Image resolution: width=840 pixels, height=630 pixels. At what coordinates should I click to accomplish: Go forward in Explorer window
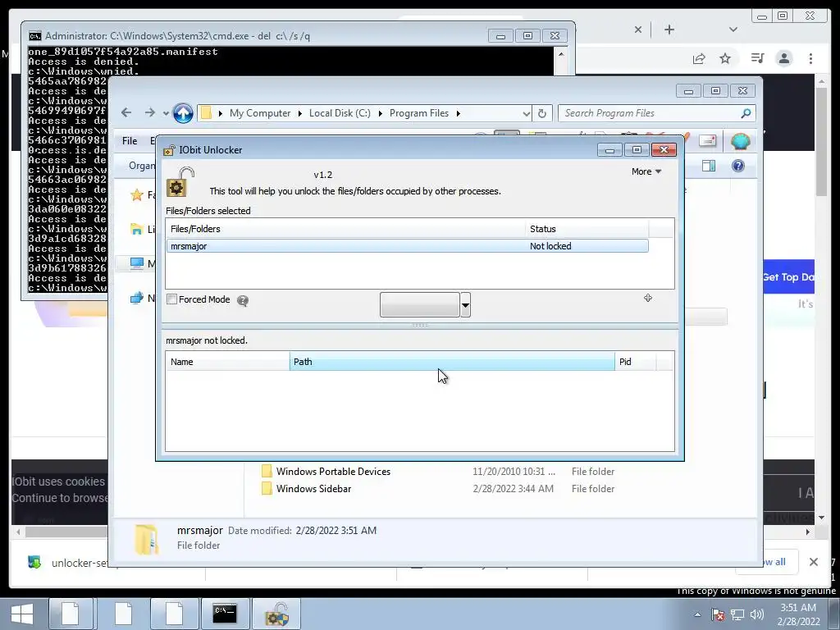149,112
